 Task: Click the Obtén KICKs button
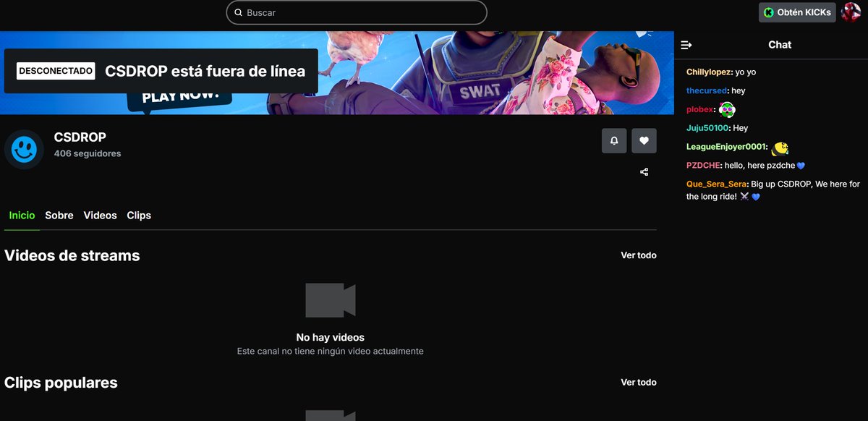(797, 12)
